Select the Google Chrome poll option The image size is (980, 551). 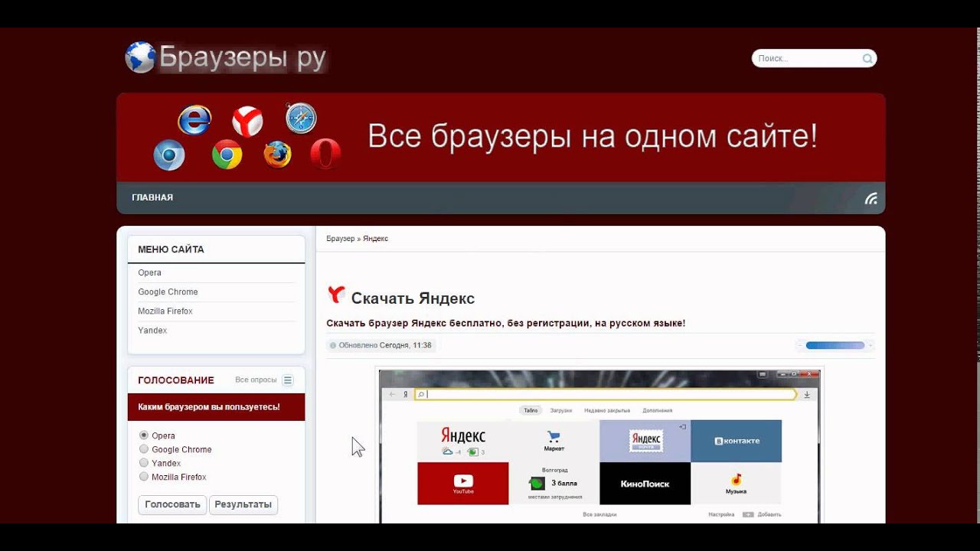coord(144,449)
